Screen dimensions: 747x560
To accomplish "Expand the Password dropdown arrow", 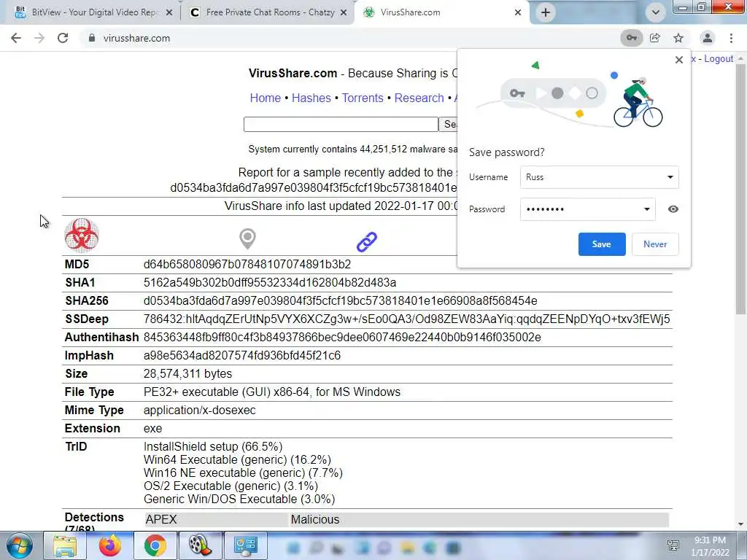I will [x=646, y=209].
